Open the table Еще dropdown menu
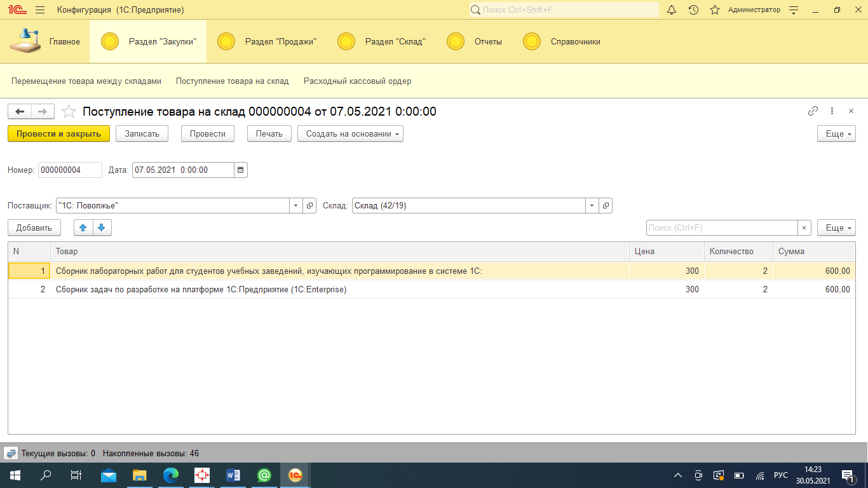This screenshot has height=488, width=868. tap(836, 227)
